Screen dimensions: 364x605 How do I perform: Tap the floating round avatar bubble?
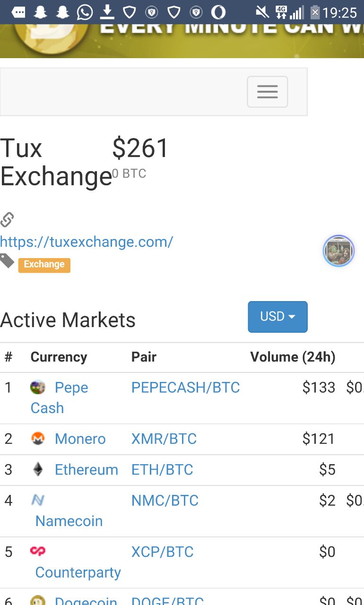[x=339, y=251]
